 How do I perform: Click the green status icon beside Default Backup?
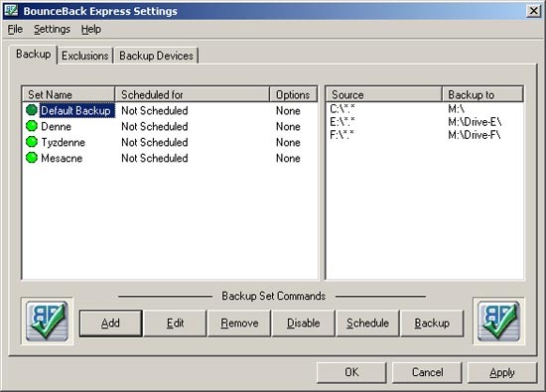32,110
